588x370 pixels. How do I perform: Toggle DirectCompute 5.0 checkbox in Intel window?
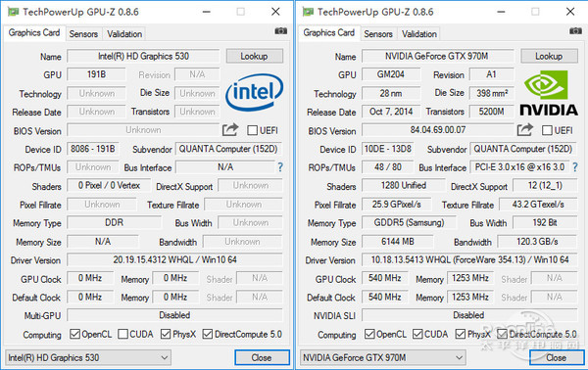(208, 334)
